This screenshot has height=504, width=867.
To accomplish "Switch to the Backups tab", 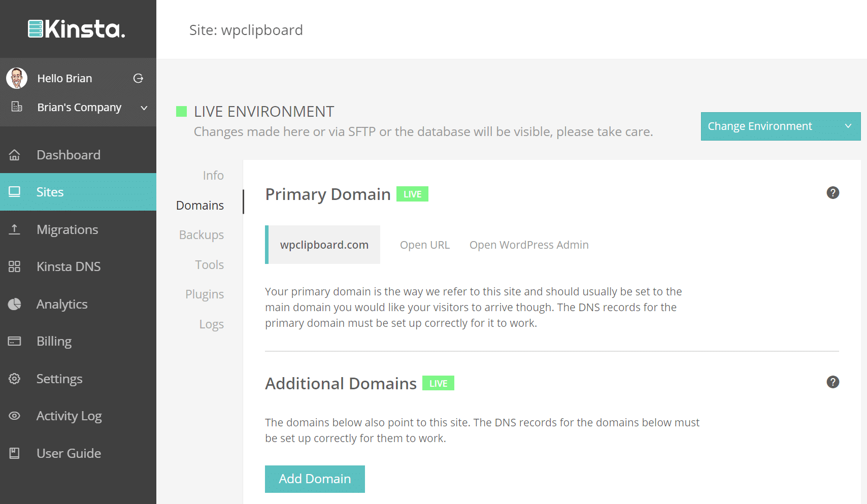I will pos(202,235).
